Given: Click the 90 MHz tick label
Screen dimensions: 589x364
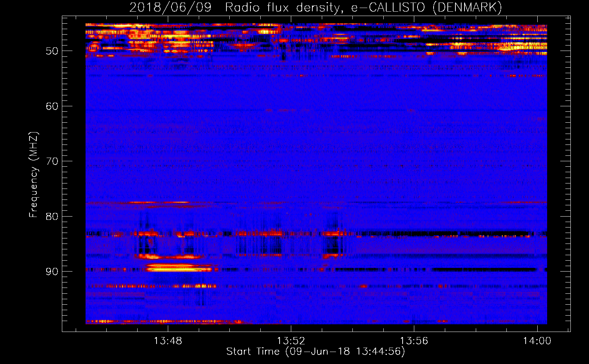Looking at the screenshot, I should (52, 272).
